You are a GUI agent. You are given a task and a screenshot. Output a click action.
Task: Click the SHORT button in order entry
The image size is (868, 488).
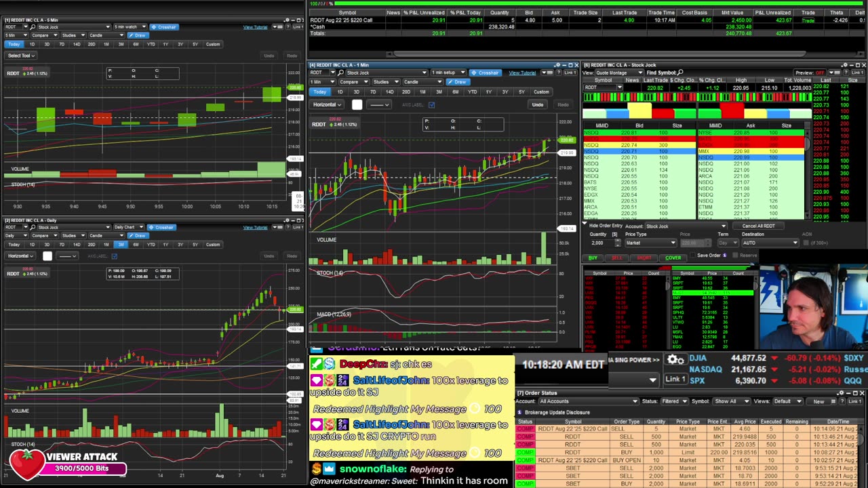[x=644, y=258]
